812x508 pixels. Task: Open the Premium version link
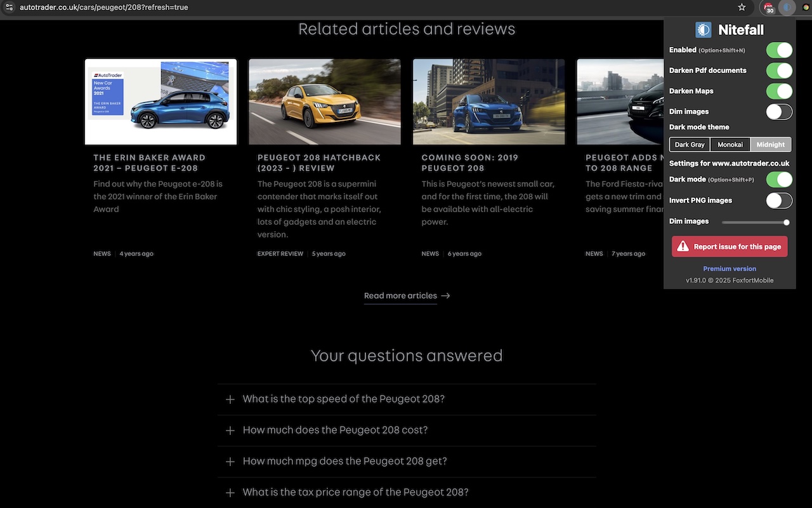pos(730,269)
